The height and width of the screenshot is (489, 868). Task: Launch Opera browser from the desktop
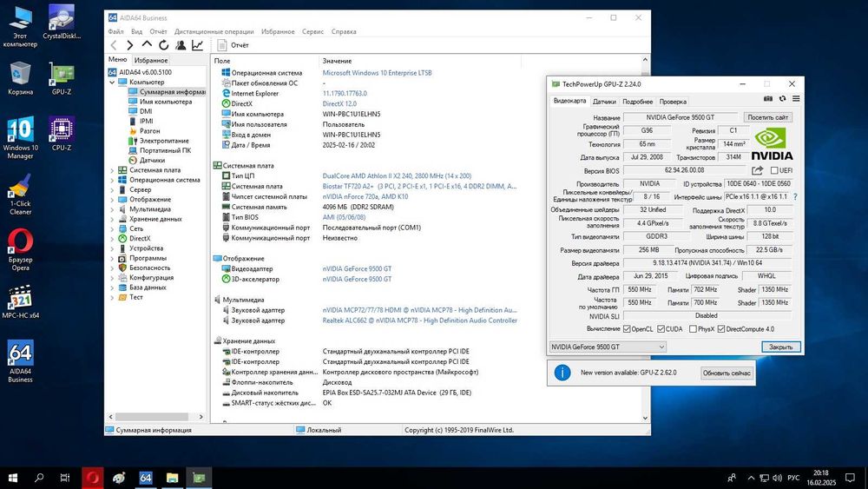click(21, 249)
